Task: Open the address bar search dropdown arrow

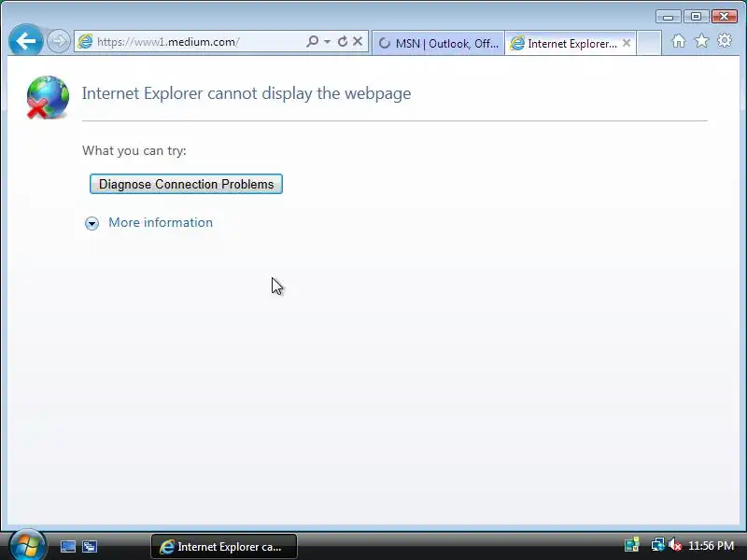Action: pyautogui.click(x=328, y=42)
